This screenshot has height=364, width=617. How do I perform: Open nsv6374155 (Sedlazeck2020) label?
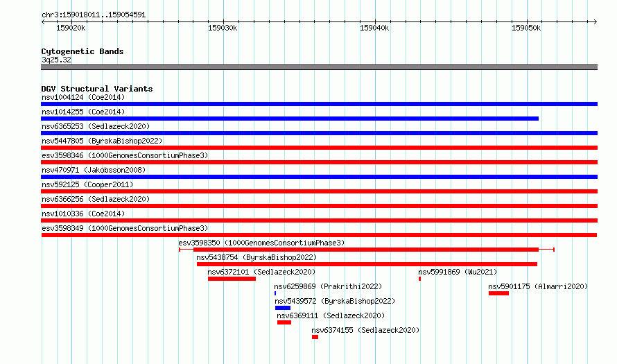[x=365, y=330]
